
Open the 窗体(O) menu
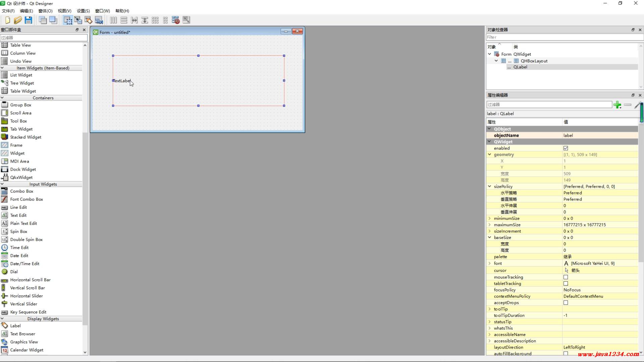[x=45, y=11]
